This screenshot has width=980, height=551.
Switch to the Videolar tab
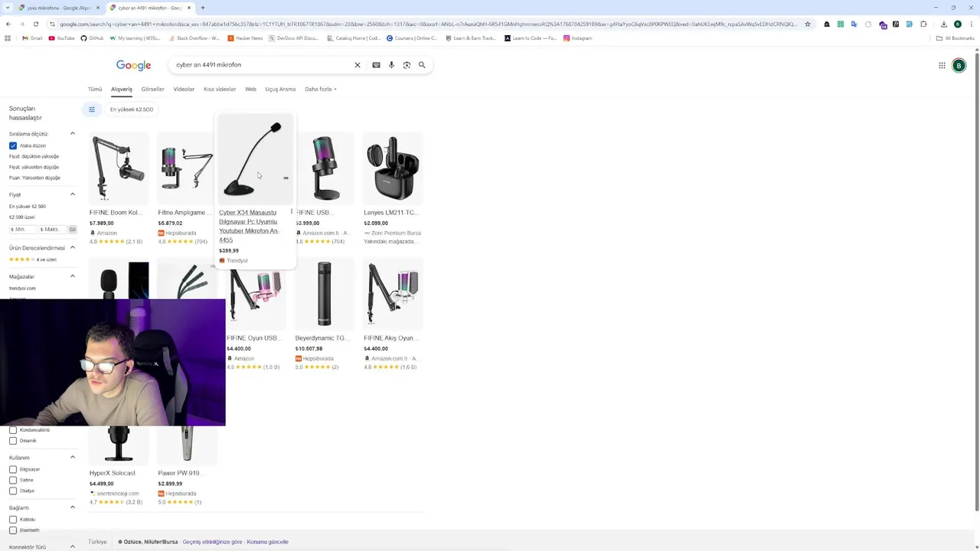point(184,90)
